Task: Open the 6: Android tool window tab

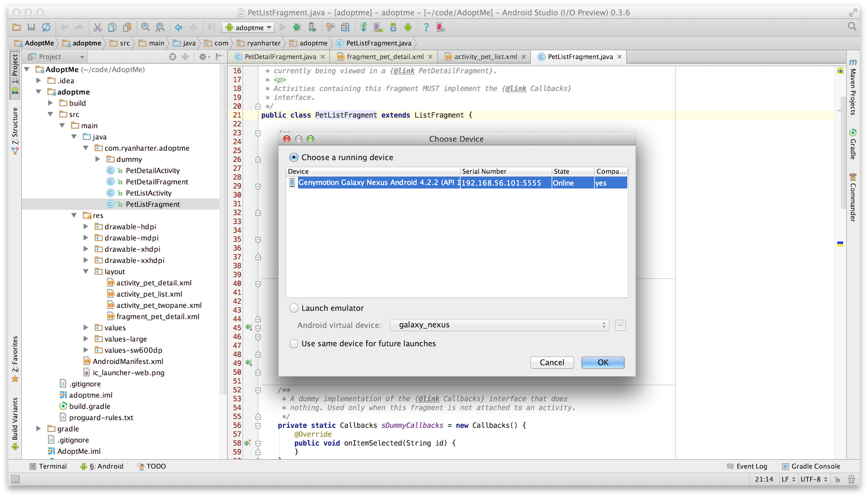Action: coord(102,466)
